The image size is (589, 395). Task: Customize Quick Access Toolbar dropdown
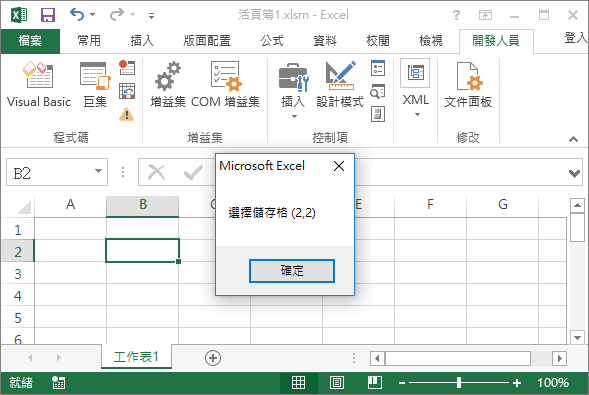click(151, 15)
